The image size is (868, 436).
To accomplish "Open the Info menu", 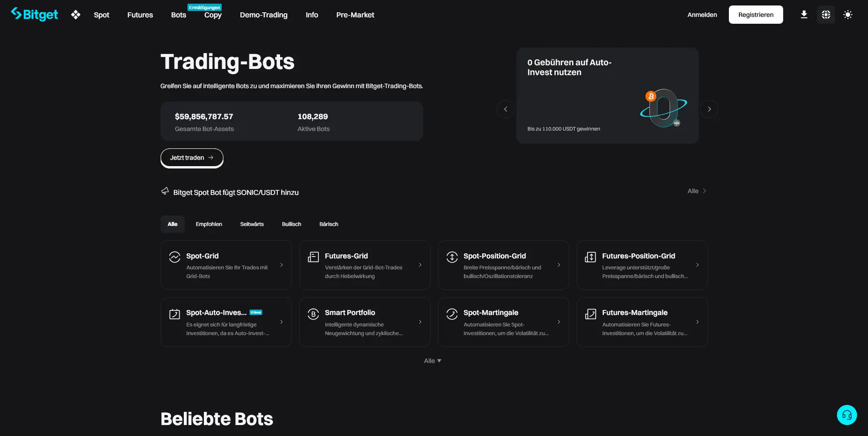I will coord(312,15).
